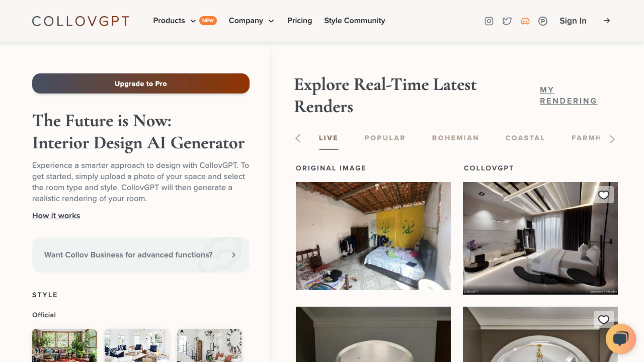Click the arrow icon beside Sign In

tap(607, 21)
